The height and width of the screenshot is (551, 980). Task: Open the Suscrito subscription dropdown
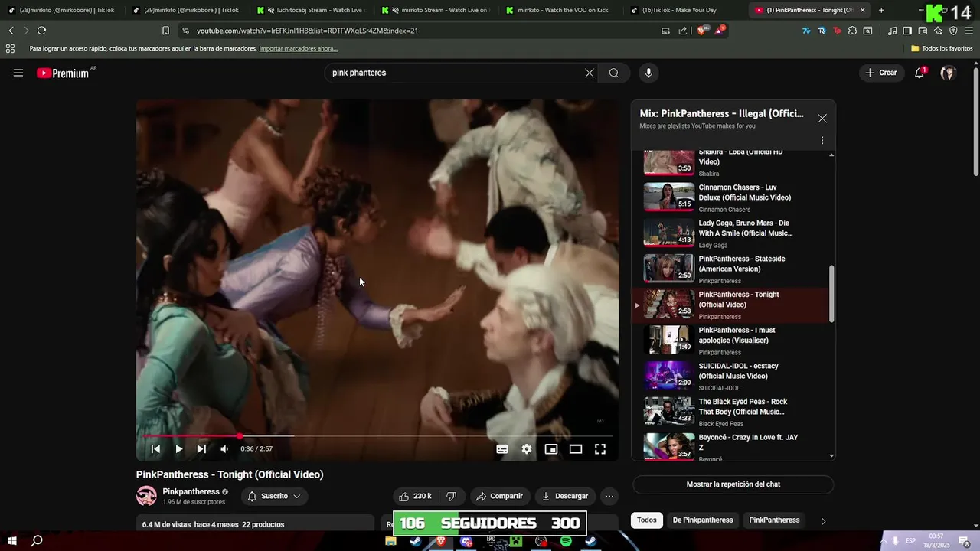pos(274,496)
